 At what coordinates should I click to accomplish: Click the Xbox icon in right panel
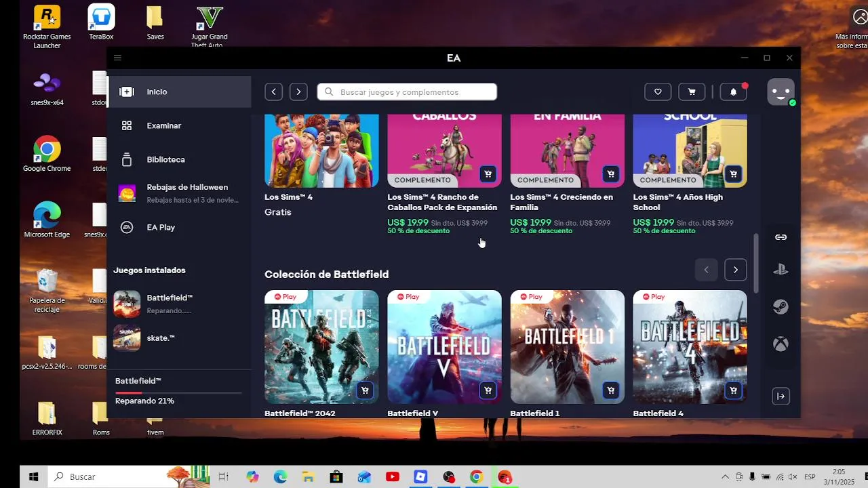click(781, 344)
